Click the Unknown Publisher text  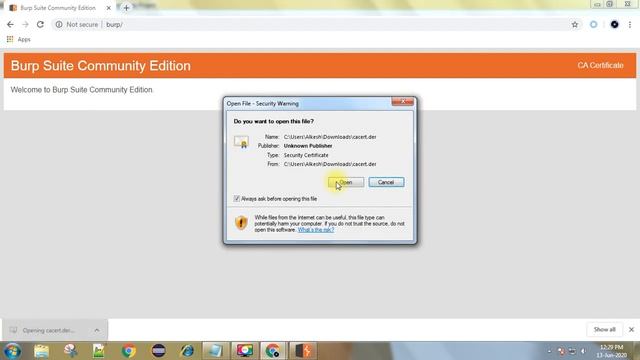pos(308,146)
